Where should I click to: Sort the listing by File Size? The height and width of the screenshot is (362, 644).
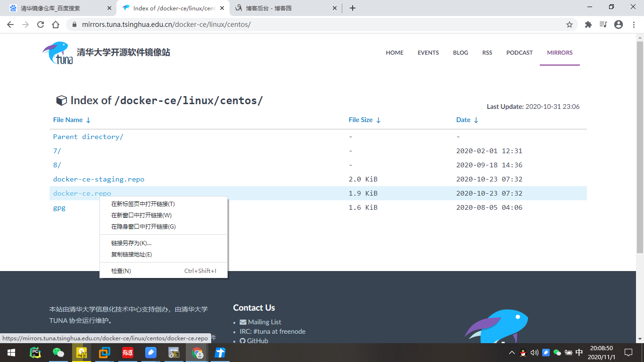(364, 120)
